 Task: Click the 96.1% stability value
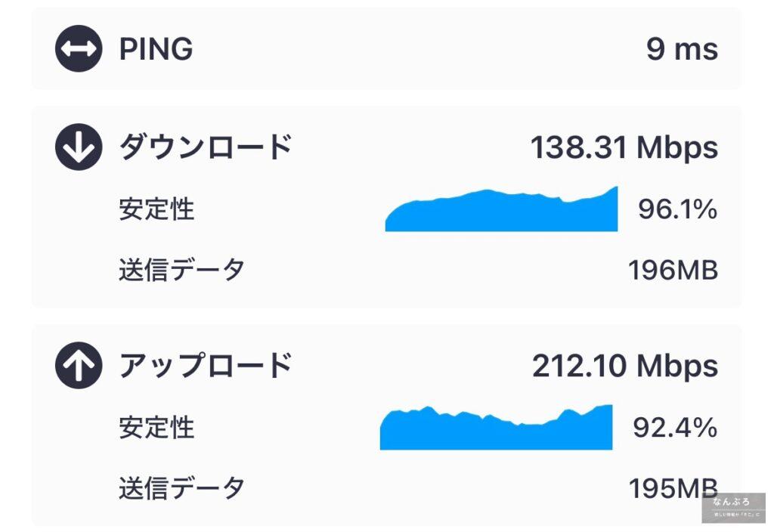pyautogui.click(x=677, y=209)
